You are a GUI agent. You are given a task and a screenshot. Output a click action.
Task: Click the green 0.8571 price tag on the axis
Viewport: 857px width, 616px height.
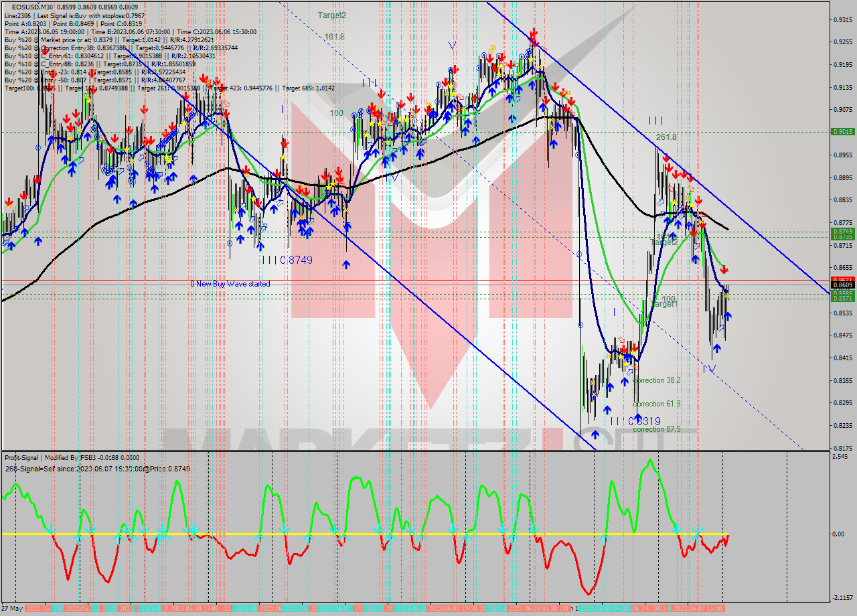click(842, 299)
